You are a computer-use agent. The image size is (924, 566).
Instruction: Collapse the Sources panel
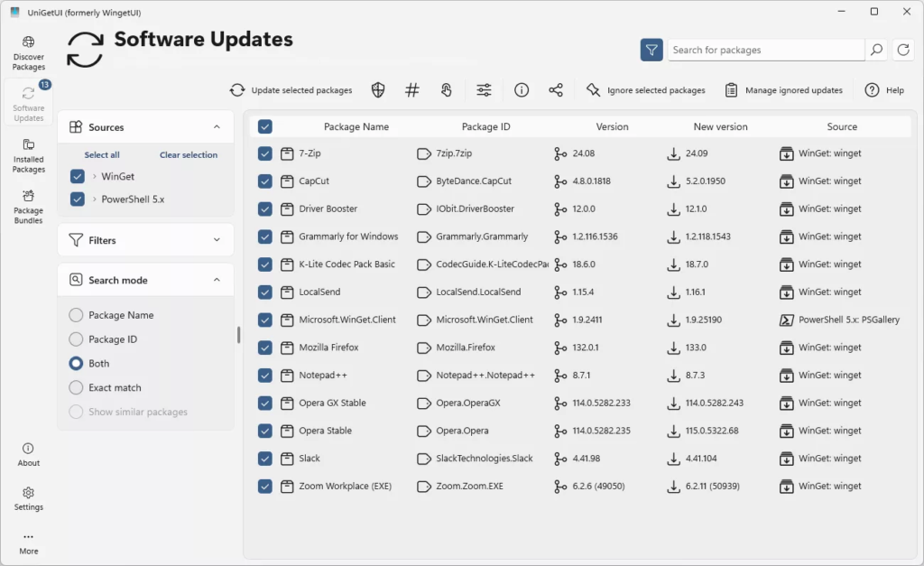coord(217,127)
